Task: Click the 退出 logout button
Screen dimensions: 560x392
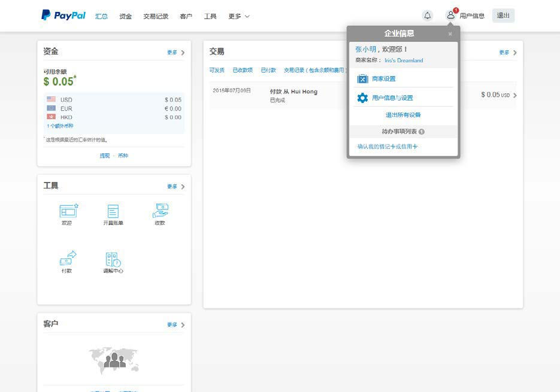Action: 503,16
